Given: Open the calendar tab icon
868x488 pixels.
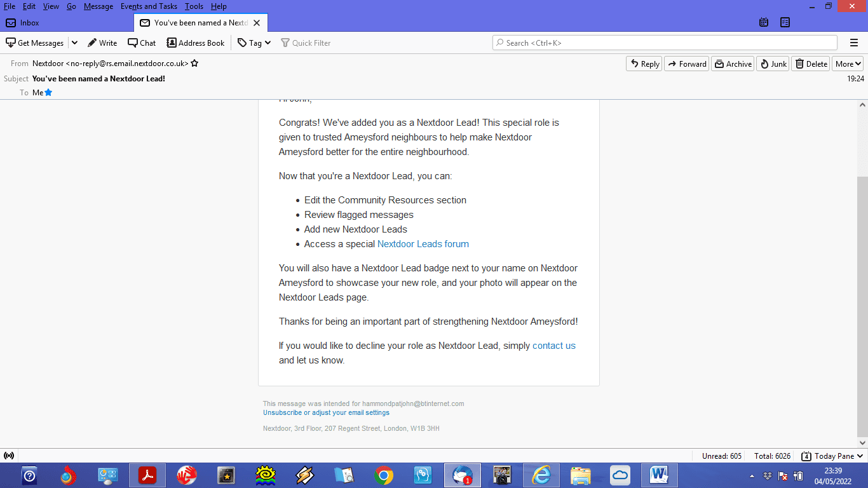Looking at the screenshot, I should (764, 22).
